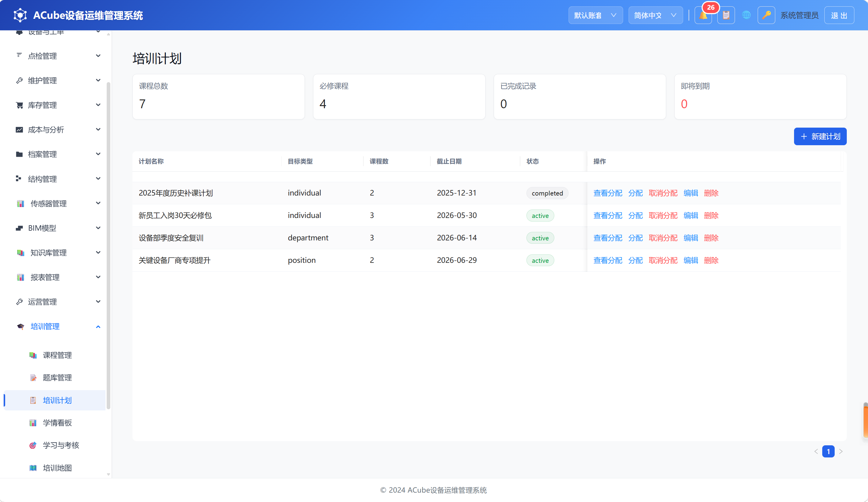The width and height of the screenshot is (868, 502).
Task: Click the globe icon in the header
Action: click(746, 15)
